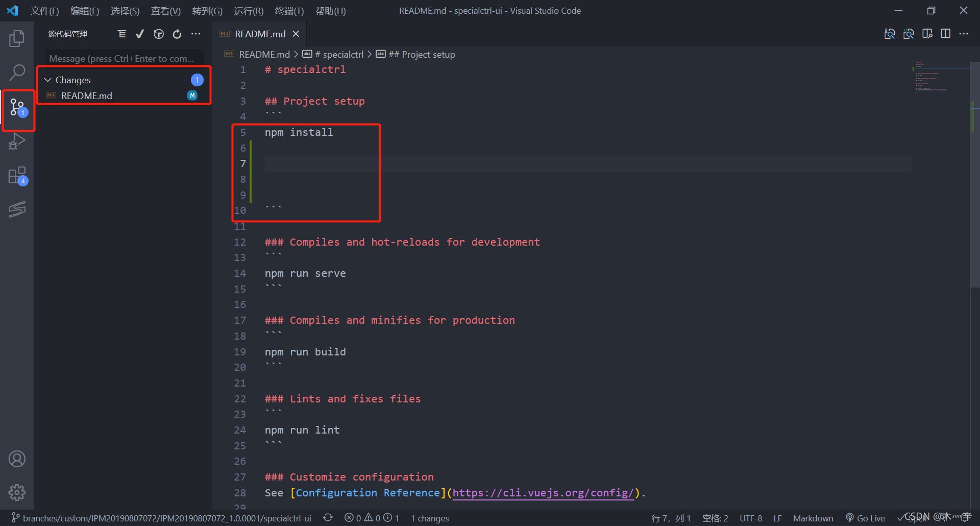This screenshot has width=980, height=526.
Task: Click the history clock icon in source control header
Action: click(159, 34)
